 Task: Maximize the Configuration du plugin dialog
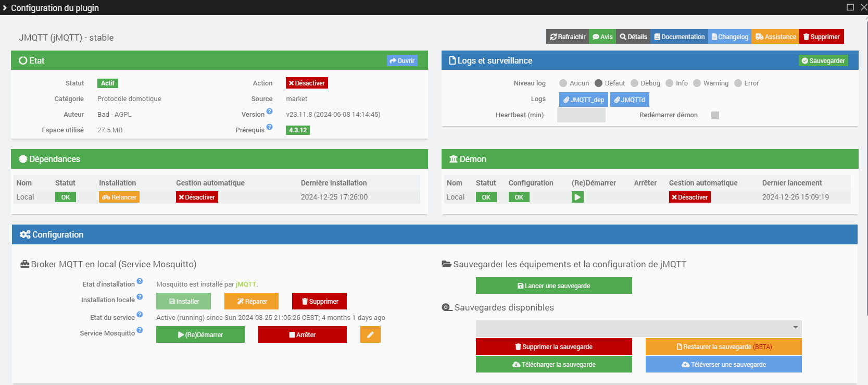850,7
